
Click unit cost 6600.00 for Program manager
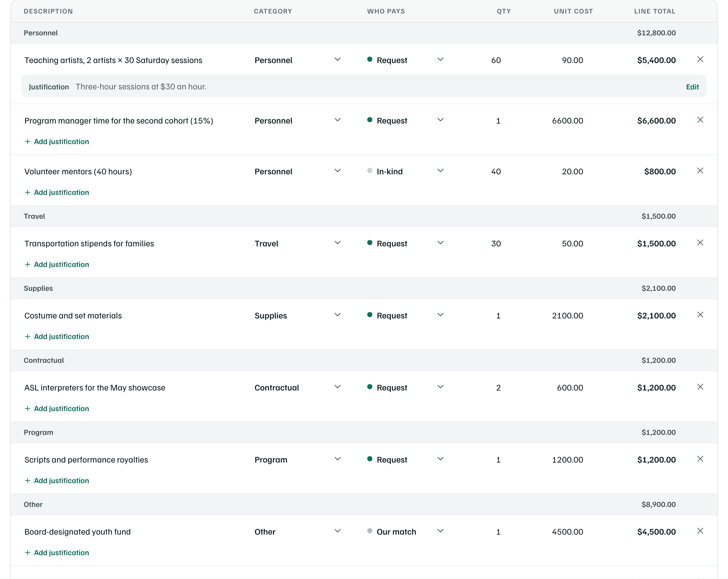(567, 121)
